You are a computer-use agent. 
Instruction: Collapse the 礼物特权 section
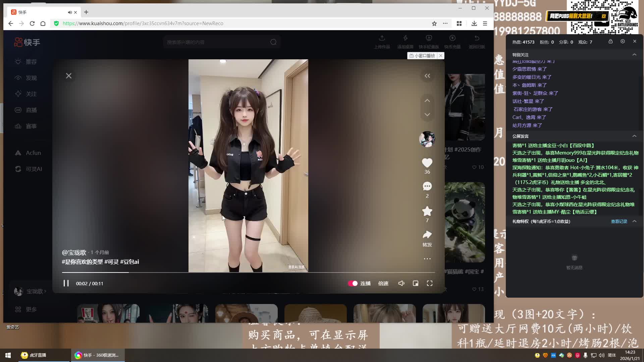(x=634, y=221)
